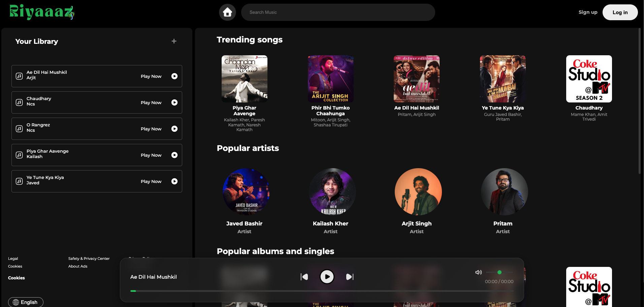Mute audio with speaker icon
Viewport: 644px width, 307px height.
pyautogui.click(x=478, y=272)
